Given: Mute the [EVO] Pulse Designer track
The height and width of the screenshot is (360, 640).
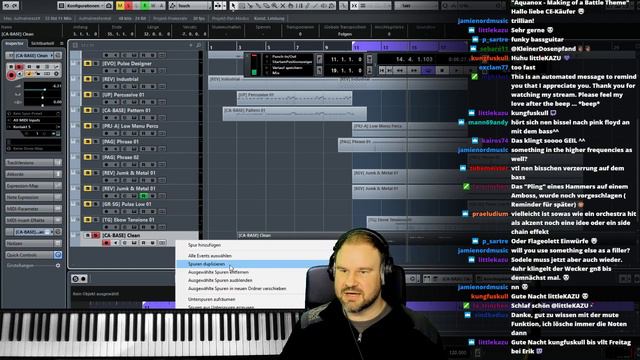Looking at the screenshot, I should pos(87,64).
